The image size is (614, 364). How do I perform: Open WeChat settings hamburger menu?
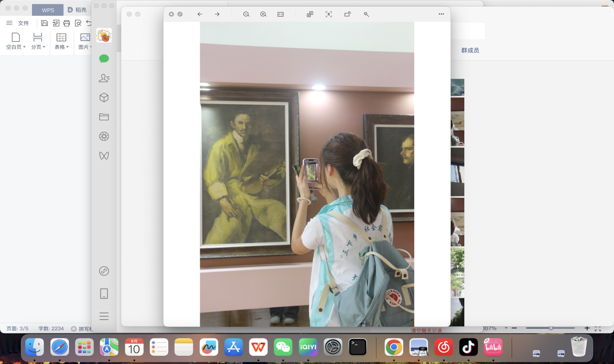(104, 316)
